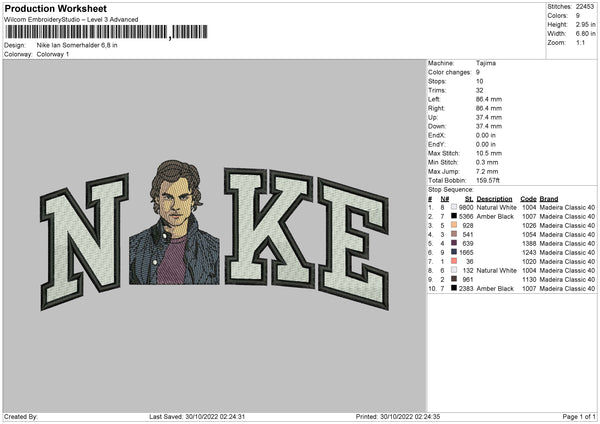Click the Created By label in footer
600x424 pixels.
click(21, 417)
